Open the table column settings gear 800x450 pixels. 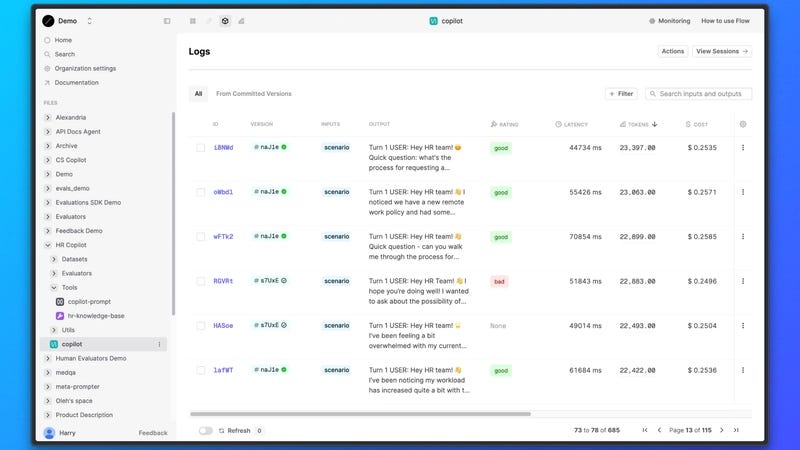[743, 124]
